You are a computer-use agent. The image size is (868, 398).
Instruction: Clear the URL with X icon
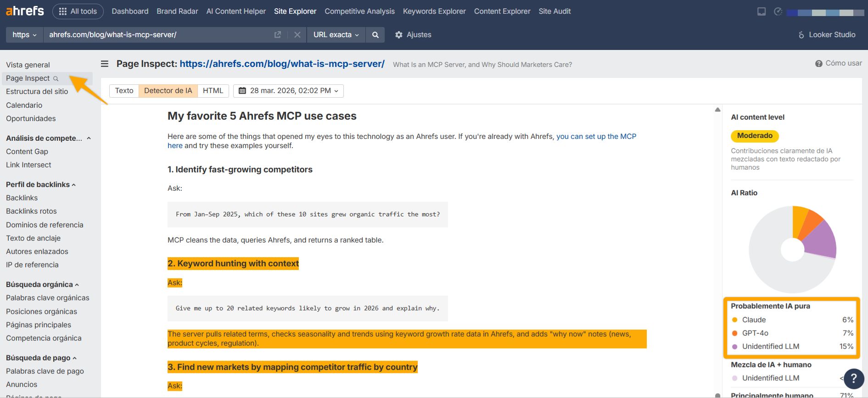point(297,35)
